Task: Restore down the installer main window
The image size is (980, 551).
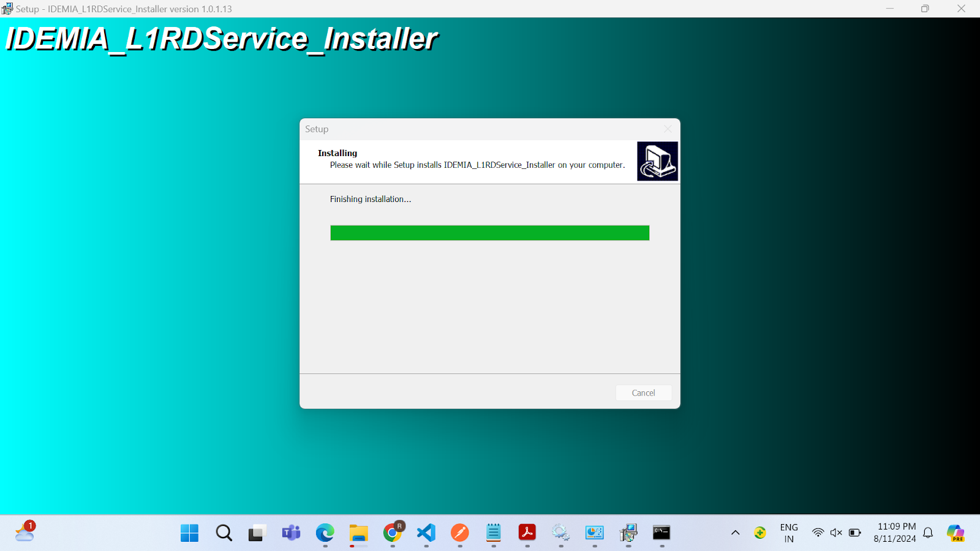Action: click(x=925, y=9)
